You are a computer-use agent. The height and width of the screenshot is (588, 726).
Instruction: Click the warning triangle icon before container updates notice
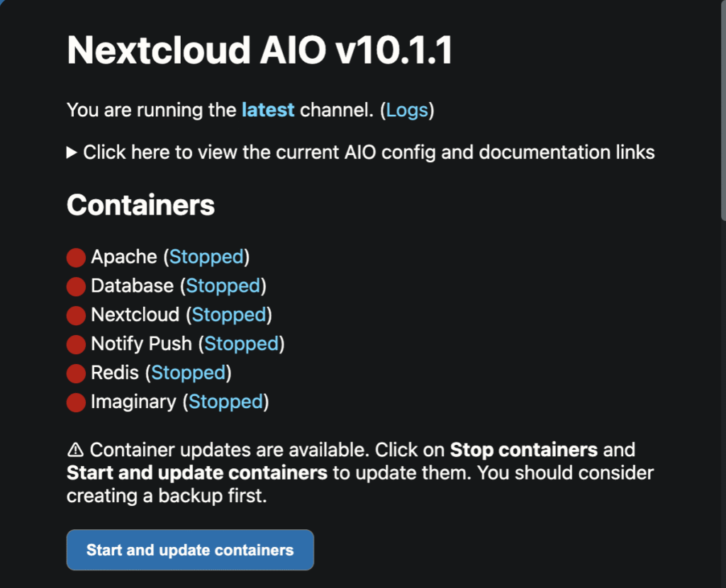click(75, 450)
